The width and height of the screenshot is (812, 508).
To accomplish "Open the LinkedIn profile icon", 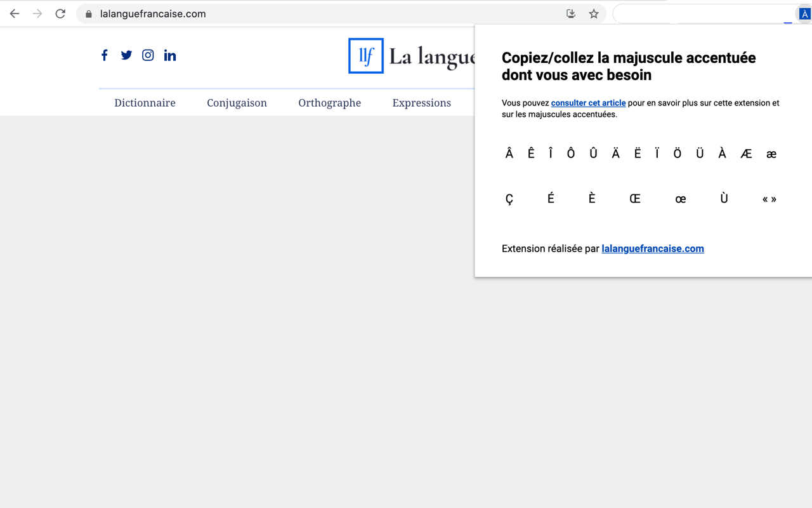I will coord(169,55).
